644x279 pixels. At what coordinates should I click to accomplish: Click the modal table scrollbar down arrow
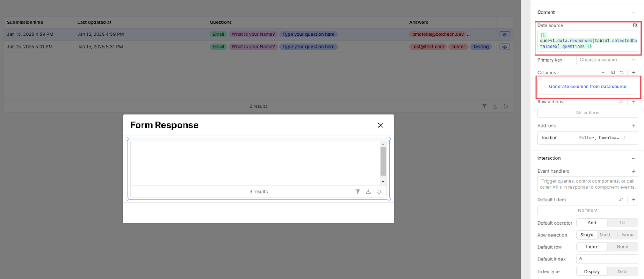(383, 182)
